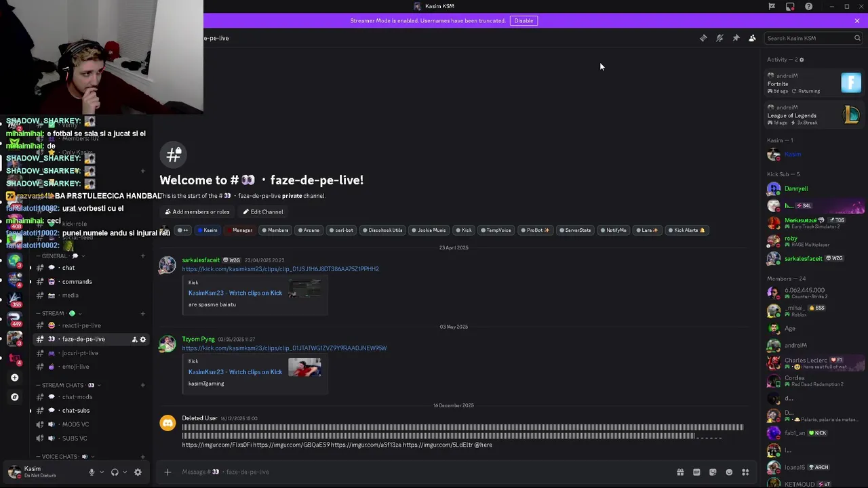Click the plus attachment button in message bar

coord(167,472)
